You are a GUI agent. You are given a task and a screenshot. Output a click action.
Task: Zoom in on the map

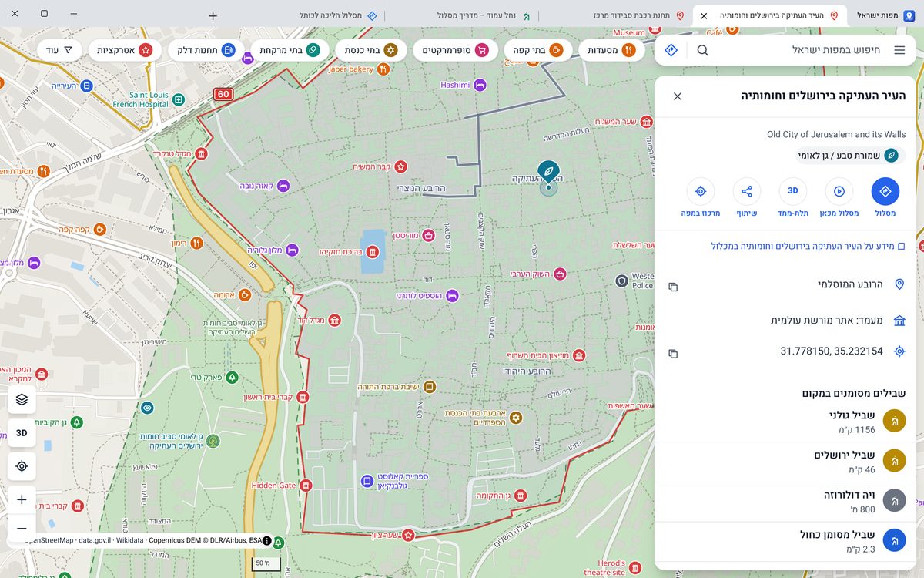click(x=22, y=499)
